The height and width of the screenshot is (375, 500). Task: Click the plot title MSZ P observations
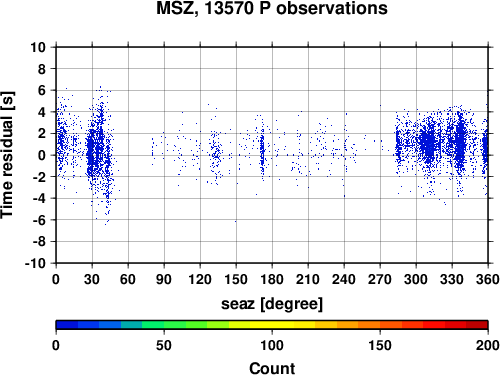[x=272, y=9]
